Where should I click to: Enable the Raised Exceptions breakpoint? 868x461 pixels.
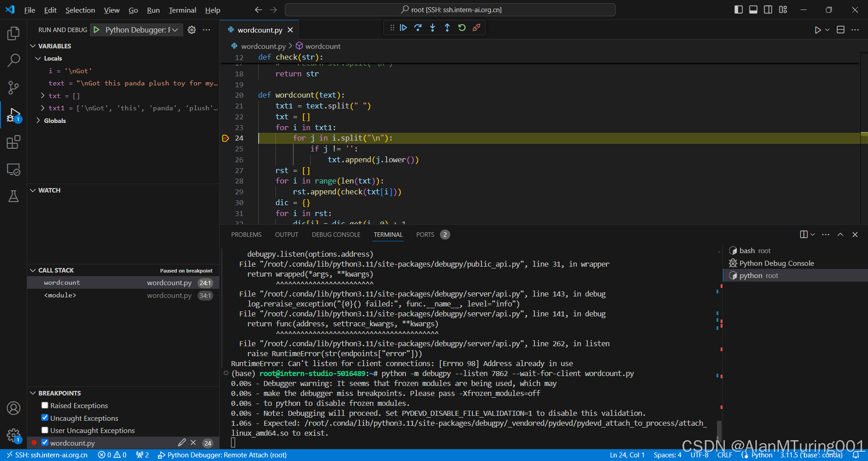click(x=44, y=405)
